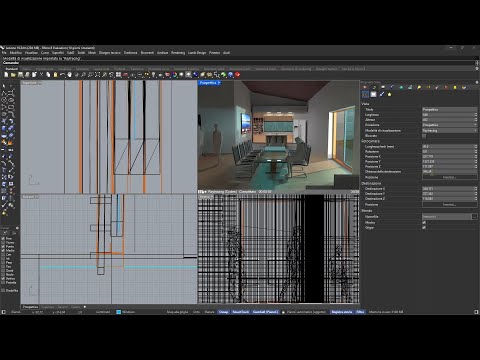Click the blue sphere render icon
The height and width of the screenshot is (360, 480).
point(195,74)
